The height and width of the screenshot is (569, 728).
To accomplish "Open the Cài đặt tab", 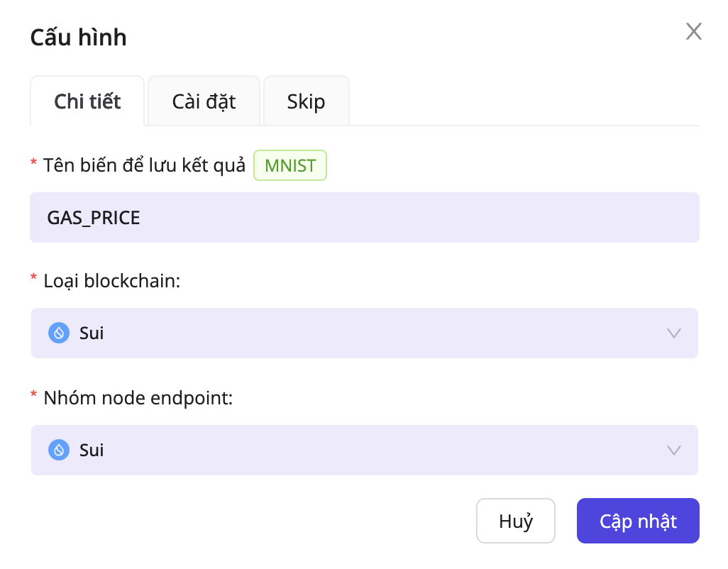I will pos(204,101).
